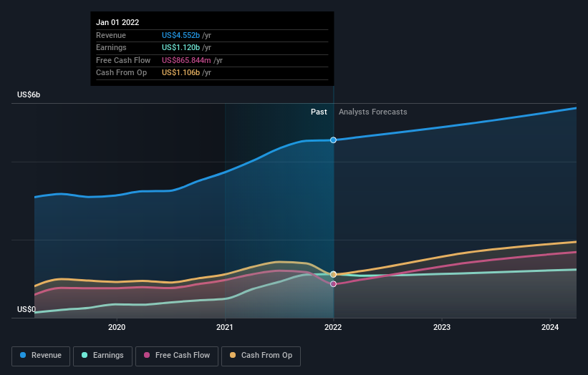Click the Past label on chart

point(319,112)
